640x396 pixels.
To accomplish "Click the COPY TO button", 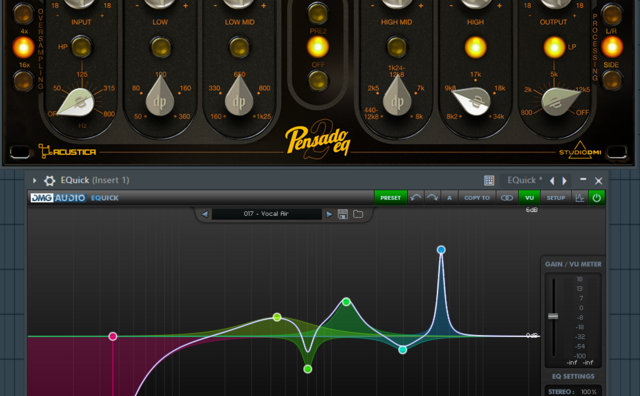I will pos(477,198).
